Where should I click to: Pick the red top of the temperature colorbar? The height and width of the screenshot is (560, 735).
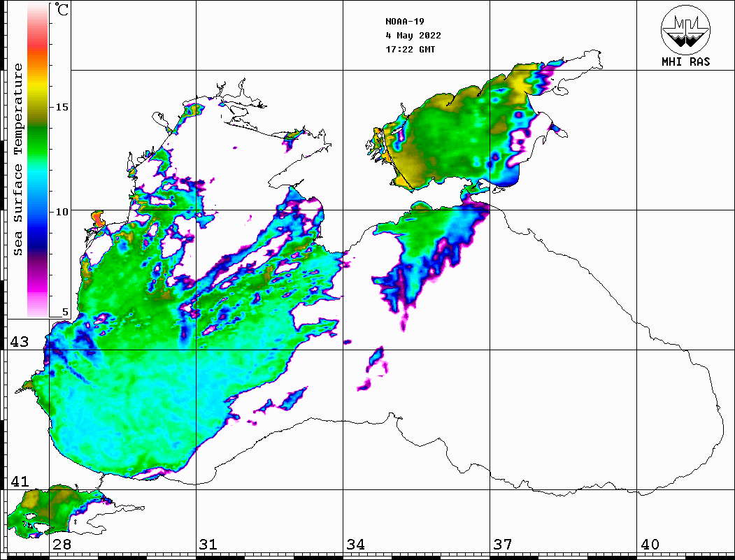pos(38,45)
